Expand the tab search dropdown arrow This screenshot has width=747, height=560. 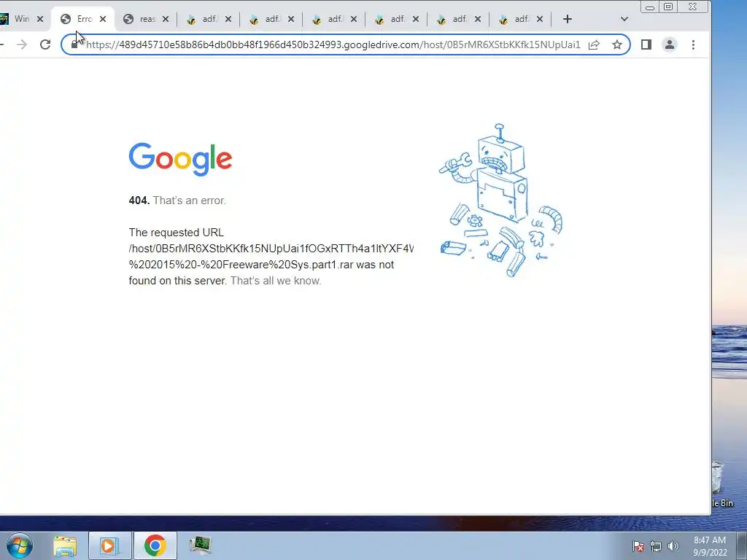tap(624, 19)
